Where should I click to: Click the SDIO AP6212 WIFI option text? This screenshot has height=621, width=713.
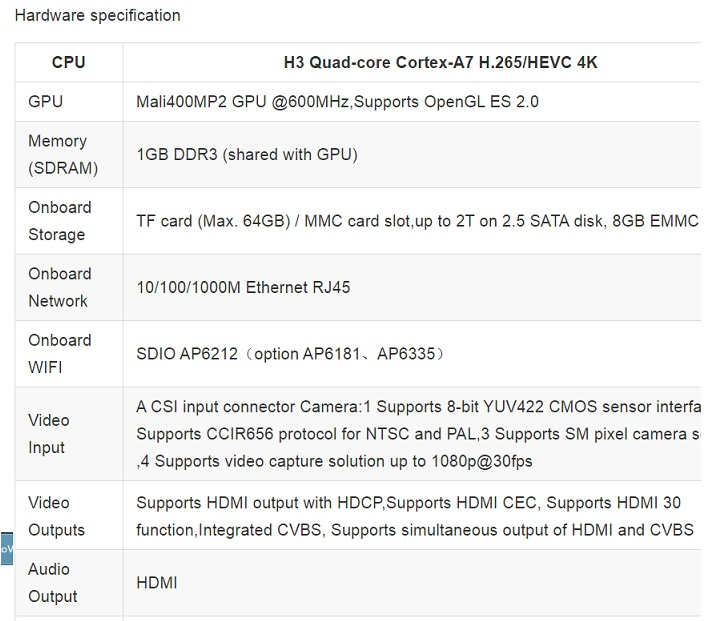coord(291,354)
